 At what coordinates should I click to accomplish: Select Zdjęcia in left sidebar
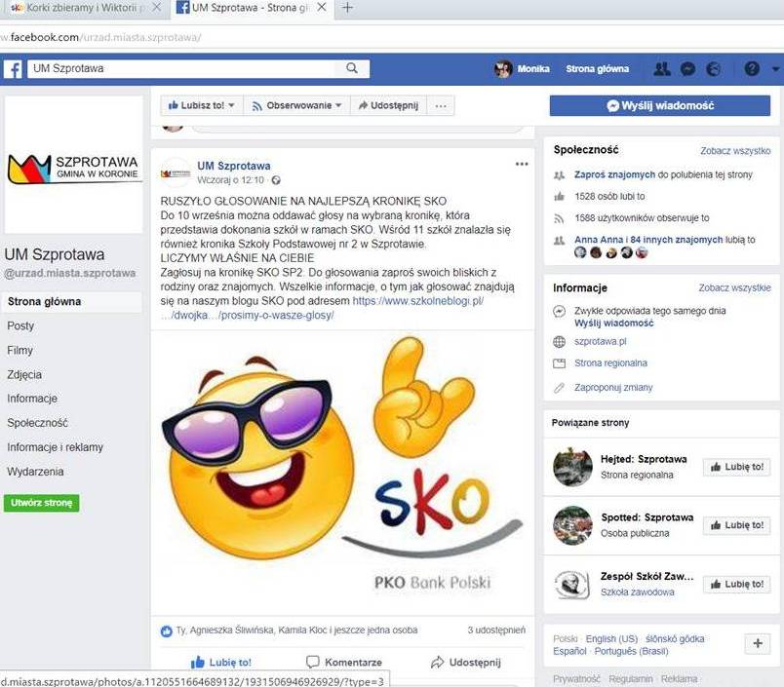pyautogui.click(x=24, y=375)
